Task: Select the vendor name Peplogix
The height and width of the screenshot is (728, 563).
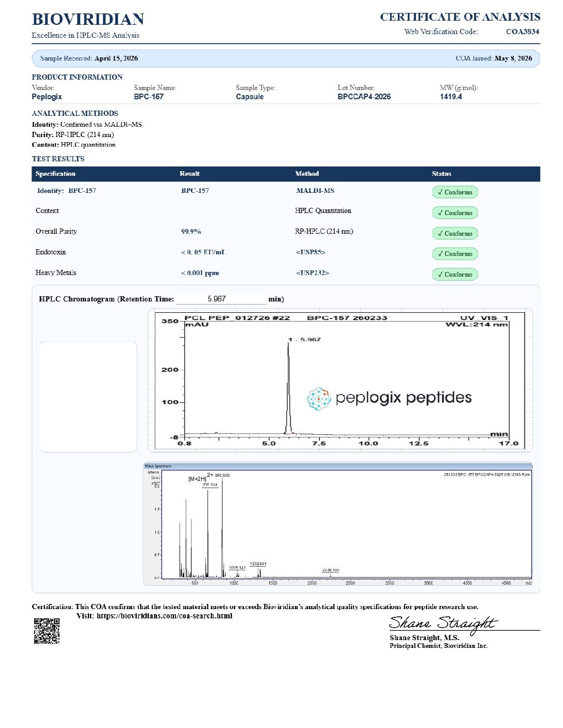Action: (x=47, y=97)
